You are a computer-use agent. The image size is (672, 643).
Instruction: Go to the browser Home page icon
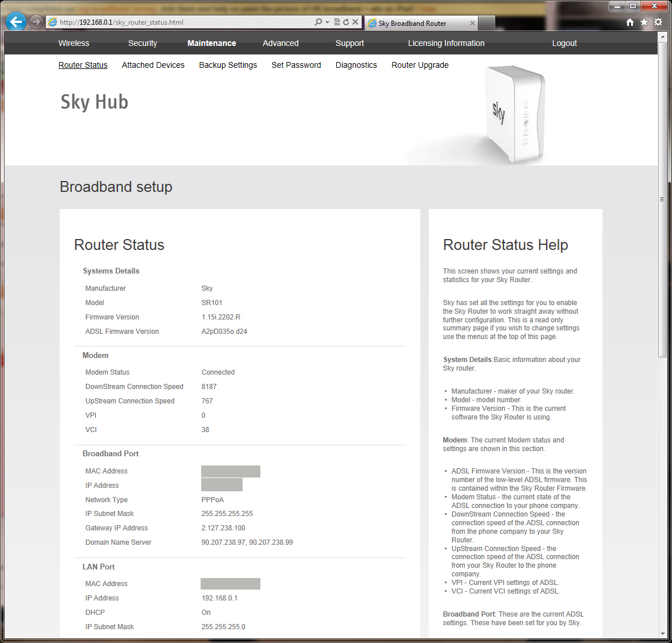click(629, 22)
